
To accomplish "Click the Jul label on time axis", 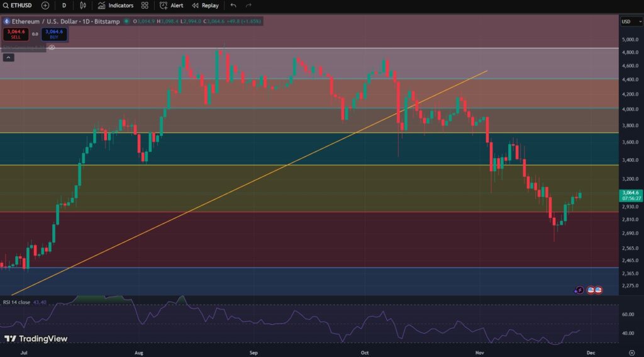I will point(24,353).
